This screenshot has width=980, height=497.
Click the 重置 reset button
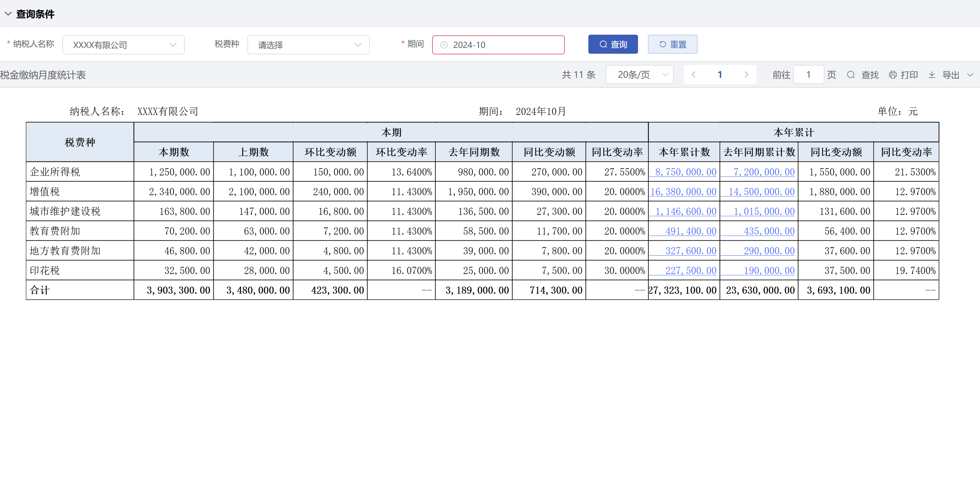pyautogui.click(x=672, y=45)
